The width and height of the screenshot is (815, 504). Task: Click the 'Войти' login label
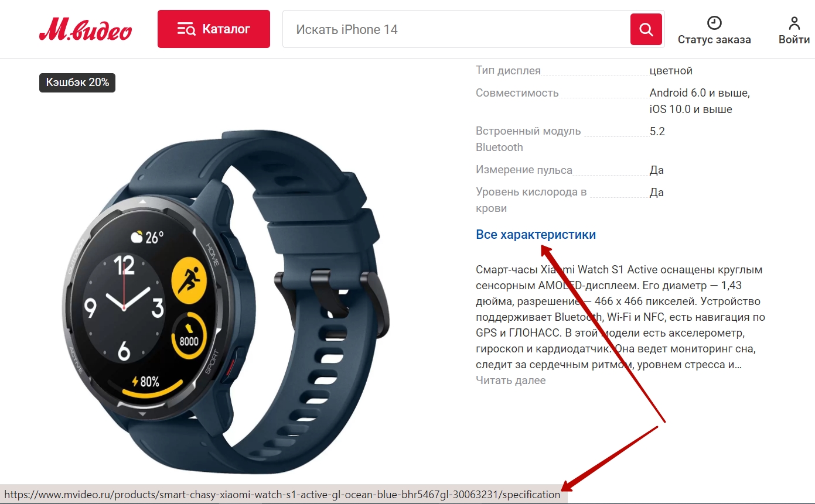(x=794, y=40)
